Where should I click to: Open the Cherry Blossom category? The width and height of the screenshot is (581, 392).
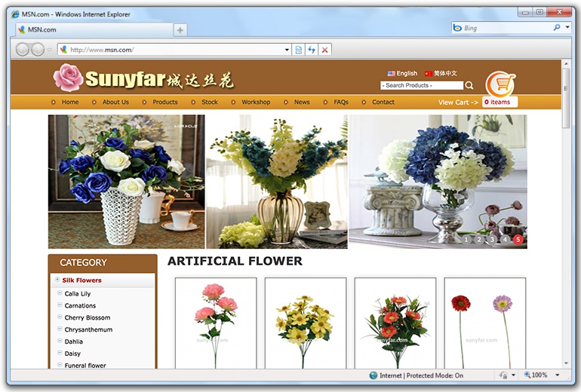point(88,317)
